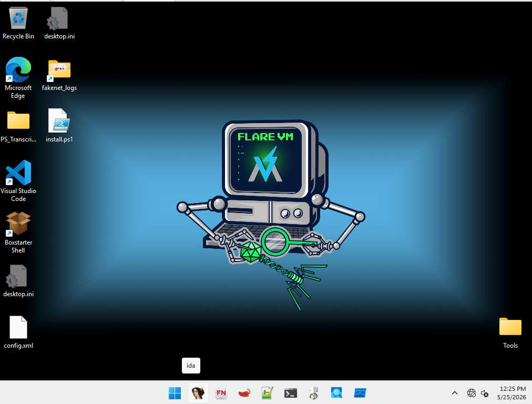
Task: Show hidden system tray icons
Action: click(455, 393)
